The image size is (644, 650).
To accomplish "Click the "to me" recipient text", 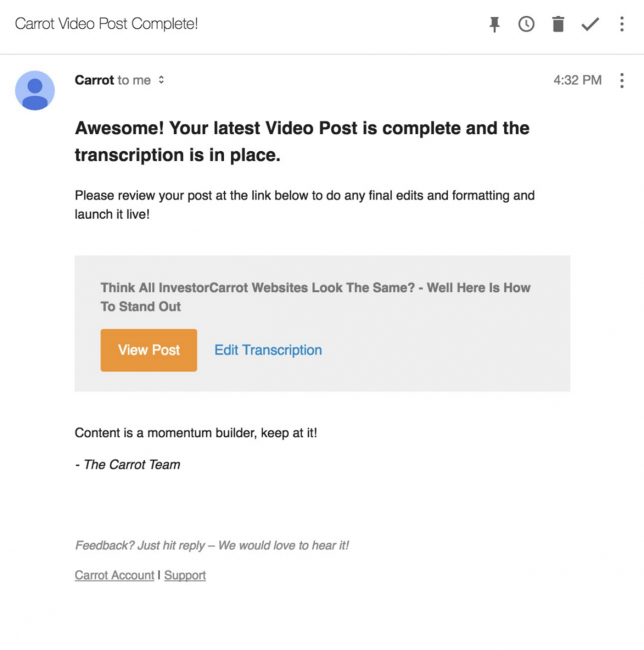I will point(134,80).
